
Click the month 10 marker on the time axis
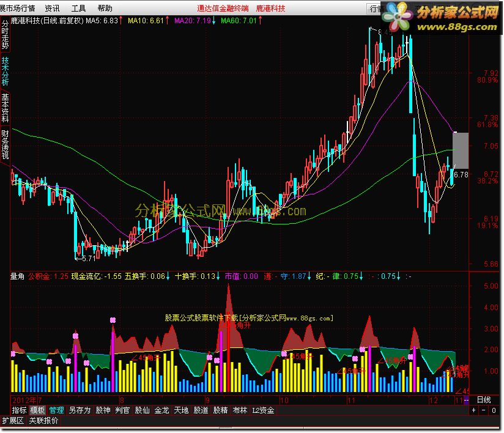point(284,400)
